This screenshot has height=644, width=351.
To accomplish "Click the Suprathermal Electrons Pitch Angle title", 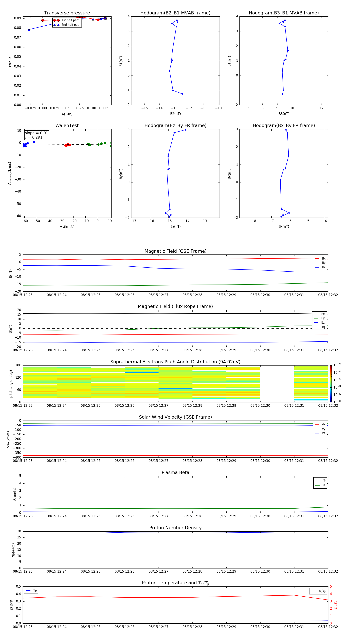I will coord(175,362).
